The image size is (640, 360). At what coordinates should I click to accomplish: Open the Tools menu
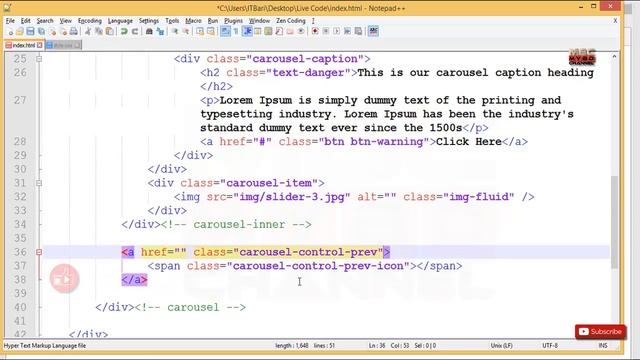[172, 20]
